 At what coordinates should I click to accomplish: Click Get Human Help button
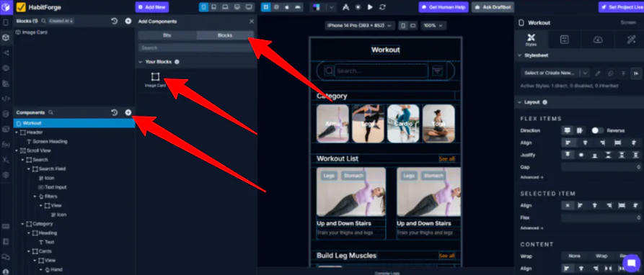click(444, 7)
